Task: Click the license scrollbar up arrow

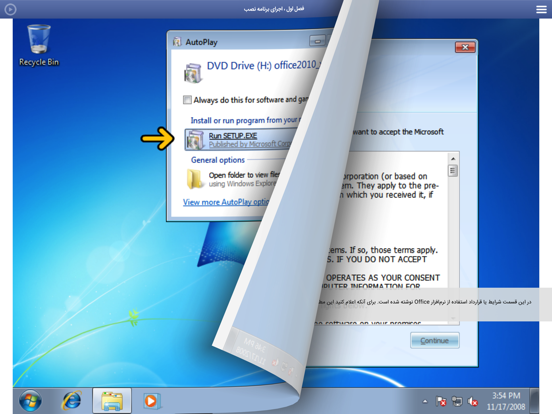Action: (453, 159)
